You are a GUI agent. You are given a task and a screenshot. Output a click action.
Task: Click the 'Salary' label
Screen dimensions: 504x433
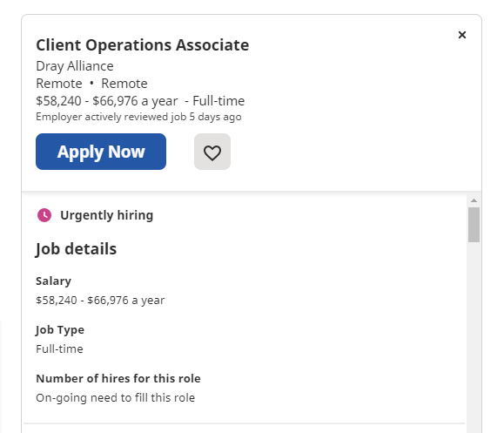click(x=53, y=281)
